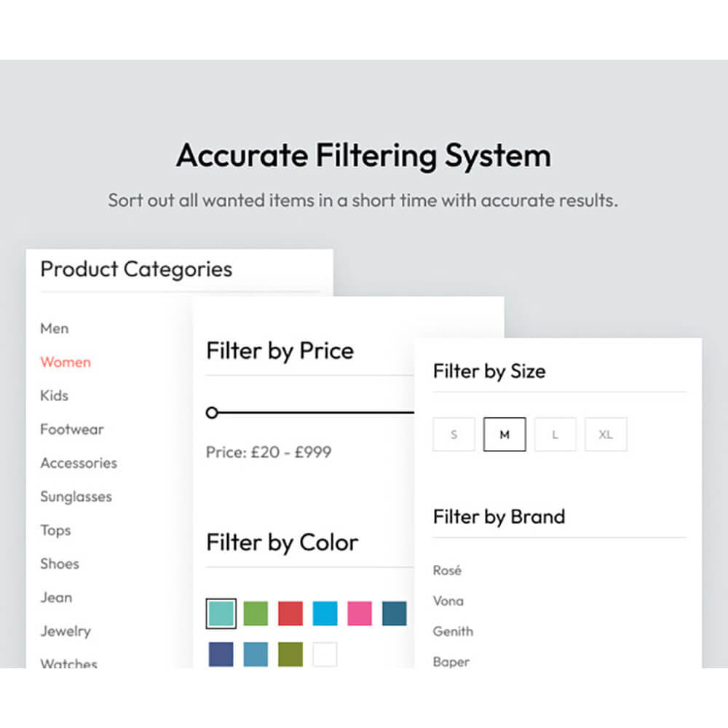Open the Footwear category
Viewport: 728px width, 728px height.
coord(72,430)
